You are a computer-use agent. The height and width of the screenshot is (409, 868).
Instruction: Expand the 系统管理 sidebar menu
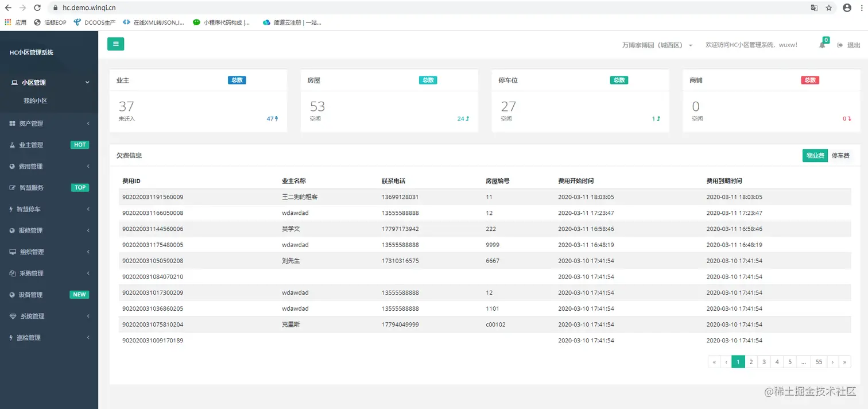click(x=49, y=316)
